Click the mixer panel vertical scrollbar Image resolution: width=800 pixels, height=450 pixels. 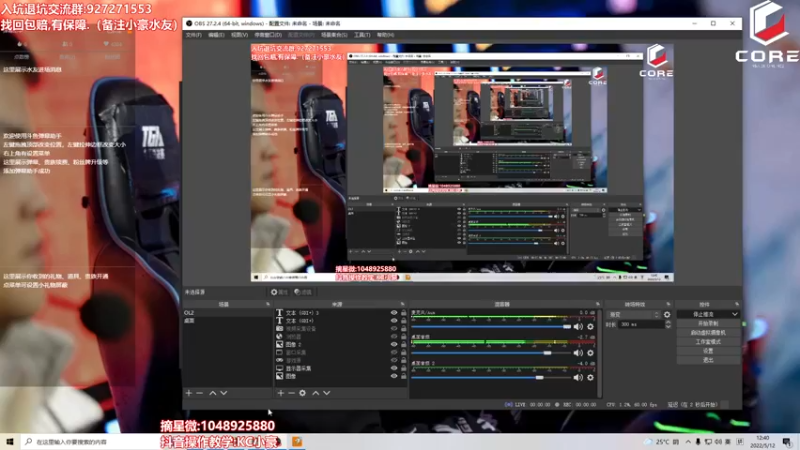point(600,352)
